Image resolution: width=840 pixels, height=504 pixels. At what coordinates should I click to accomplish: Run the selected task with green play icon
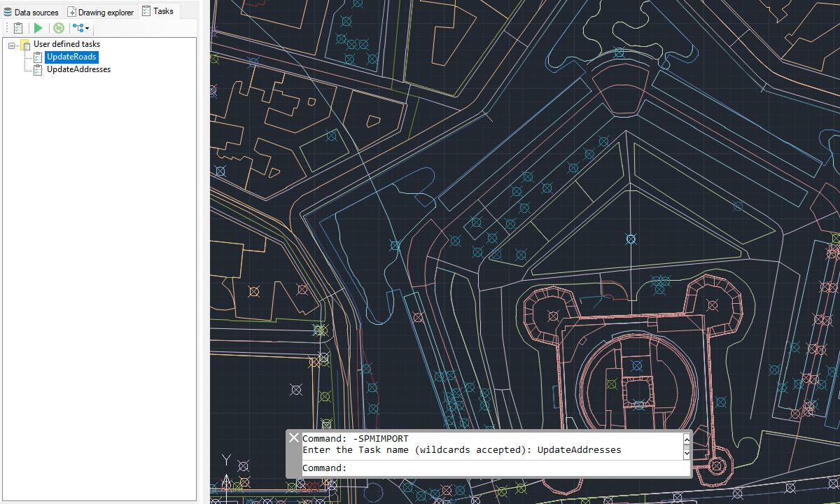tap(38, 28)
